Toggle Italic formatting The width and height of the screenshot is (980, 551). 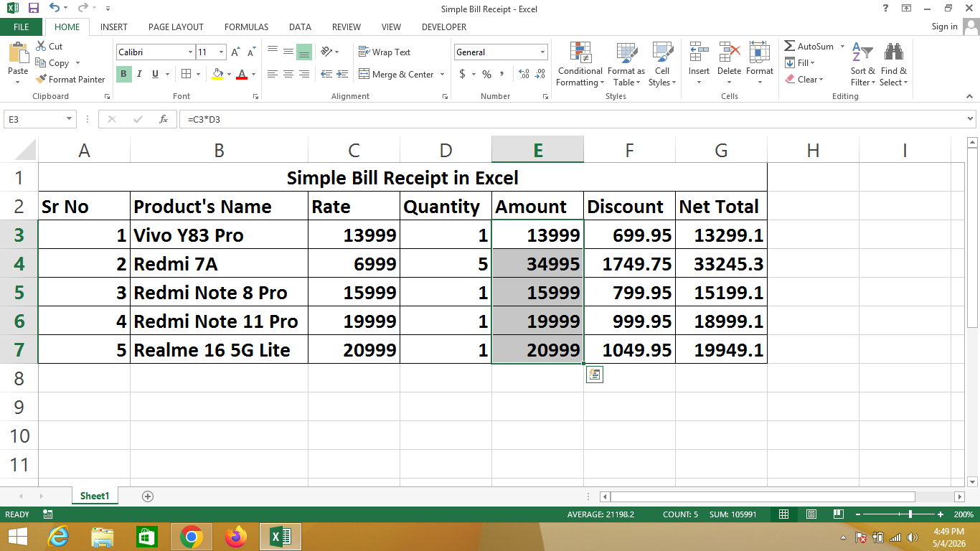click(138, 74)
